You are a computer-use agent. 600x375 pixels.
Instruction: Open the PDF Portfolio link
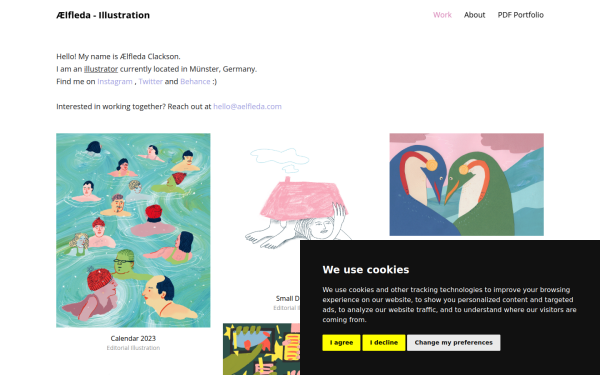[520, 15]
